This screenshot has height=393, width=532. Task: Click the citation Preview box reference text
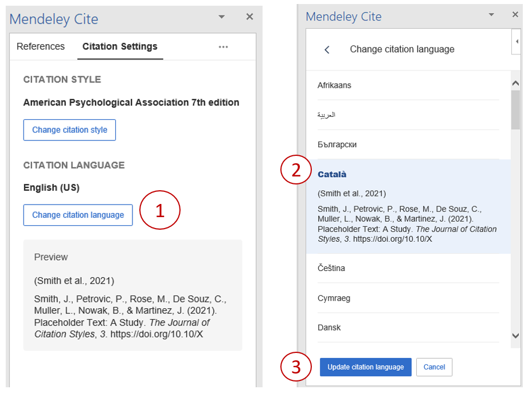pyautogui.click(x=130, y=316)
